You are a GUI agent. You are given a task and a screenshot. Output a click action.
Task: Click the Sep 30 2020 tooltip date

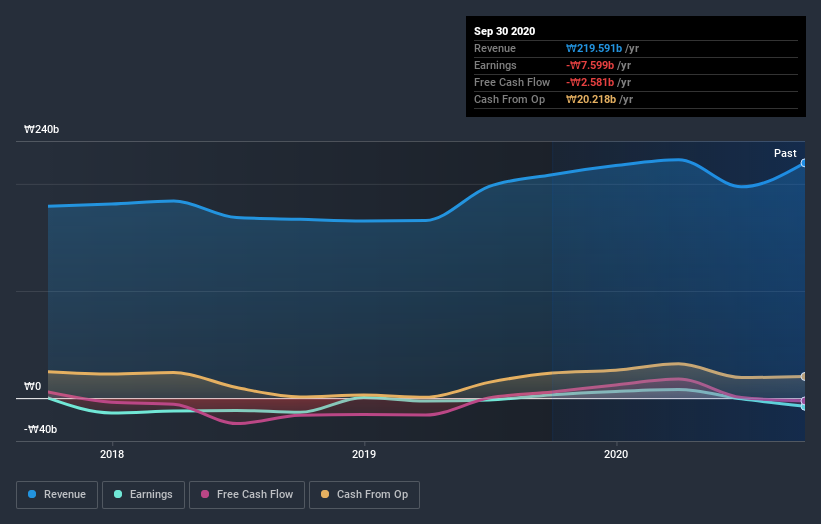coord(504,31)
